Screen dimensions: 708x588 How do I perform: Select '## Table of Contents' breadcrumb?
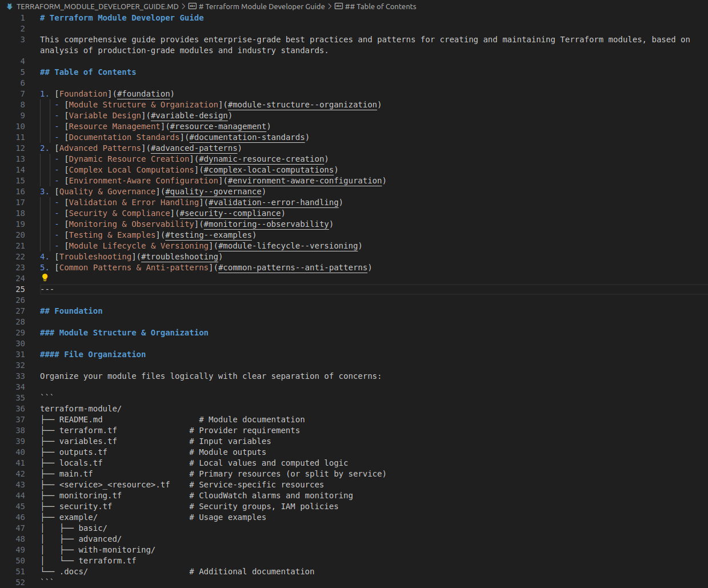click(x=381, y=6)
